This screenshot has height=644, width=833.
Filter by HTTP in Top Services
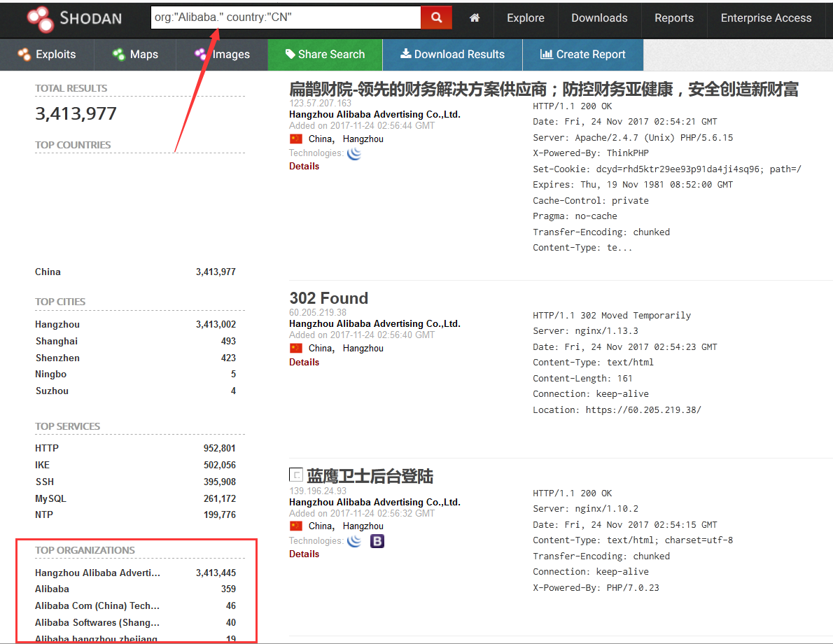point(47,449)
